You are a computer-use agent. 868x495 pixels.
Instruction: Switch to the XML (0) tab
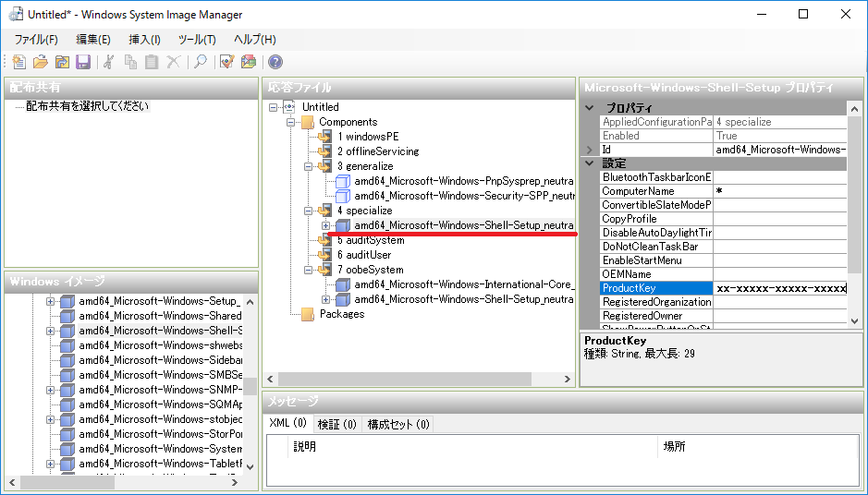287,423
